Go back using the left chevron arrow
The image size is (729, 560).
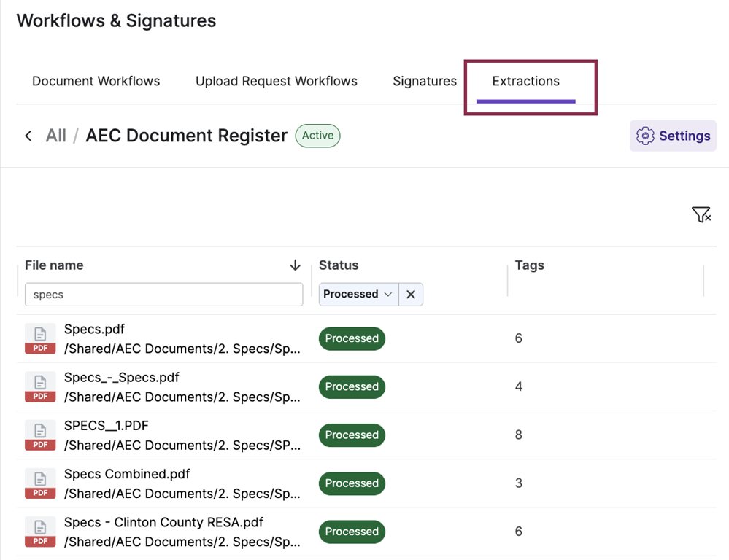(x=28, y=136)
